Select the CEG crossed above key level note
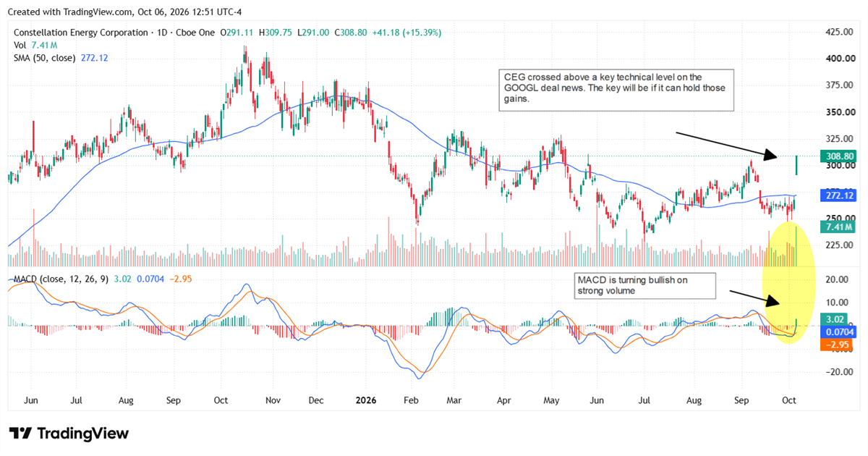 [x=616, y=90]
